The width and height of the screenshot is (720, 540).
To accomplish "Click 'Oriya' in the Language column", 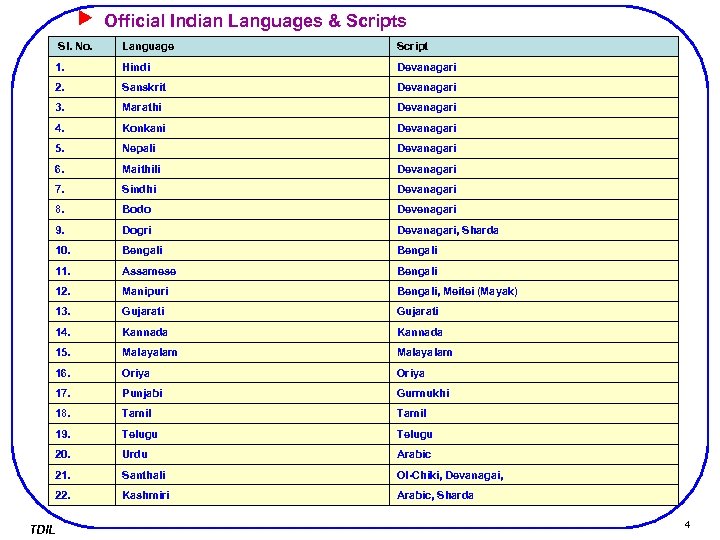I will point(253,373).
